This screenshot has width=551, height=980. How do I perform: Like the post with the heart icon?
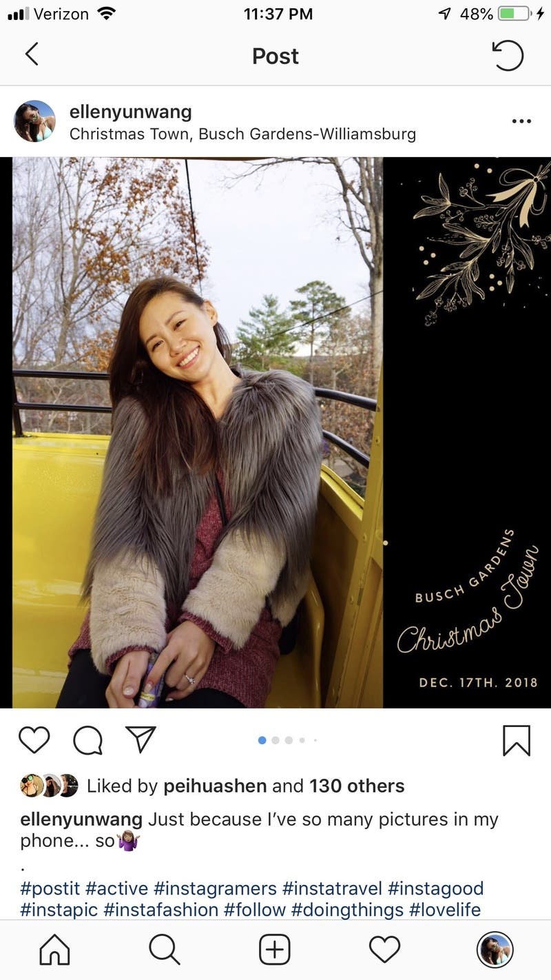pos(34,740)
